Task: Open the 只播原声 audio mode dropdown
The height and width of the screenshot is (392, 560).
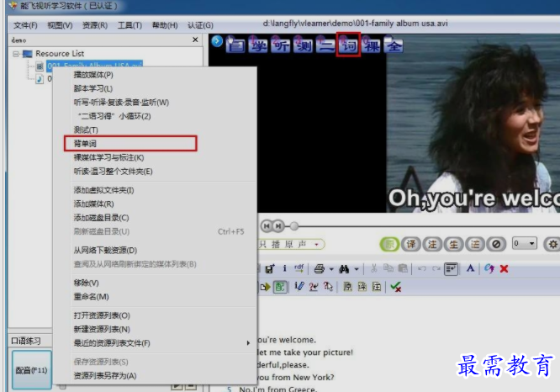Action: coord(316,245)
